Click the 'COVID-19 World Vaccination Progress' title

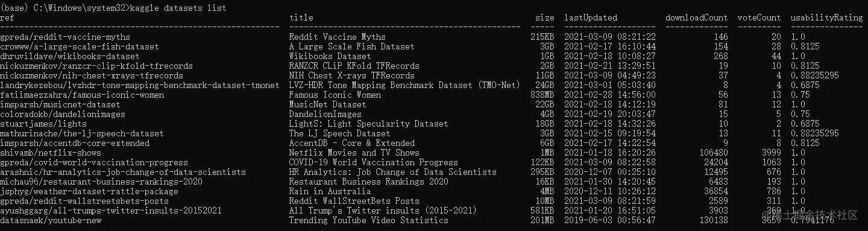point(374,162)
